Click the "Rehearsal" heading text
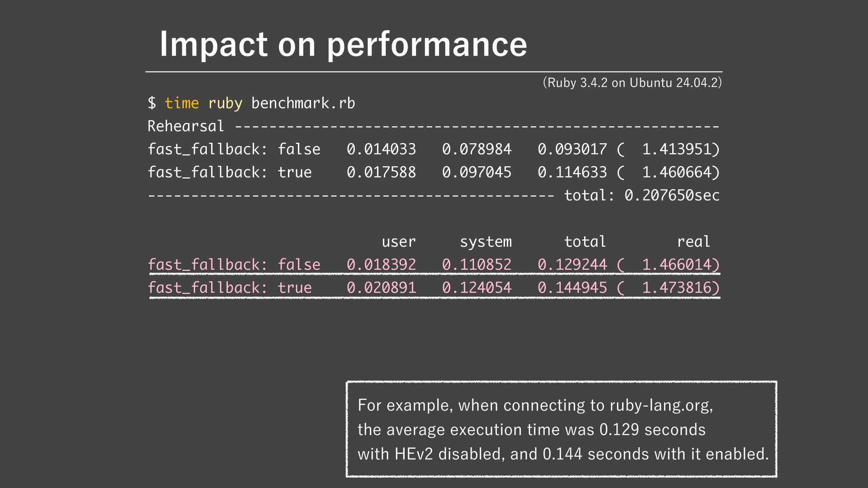Screen dimensions: 868x488 [x=186, y=126]
